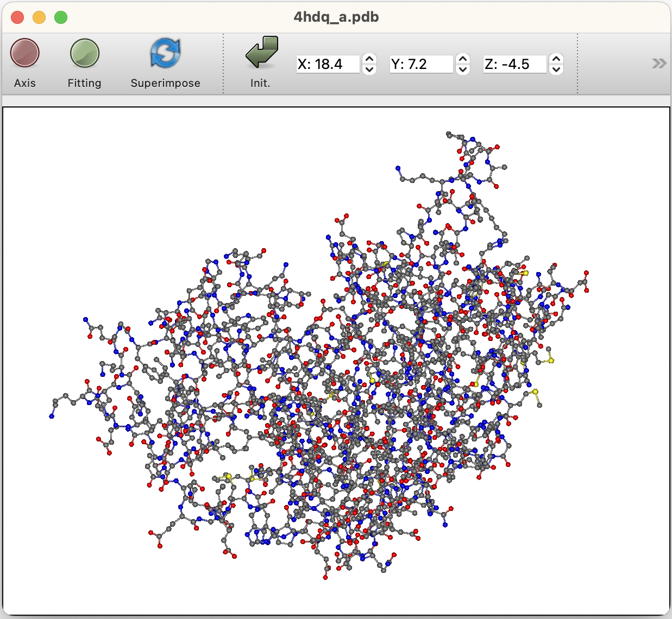Decrement the Z value with its down stepper
672x619 pixels.
(556, 68)
